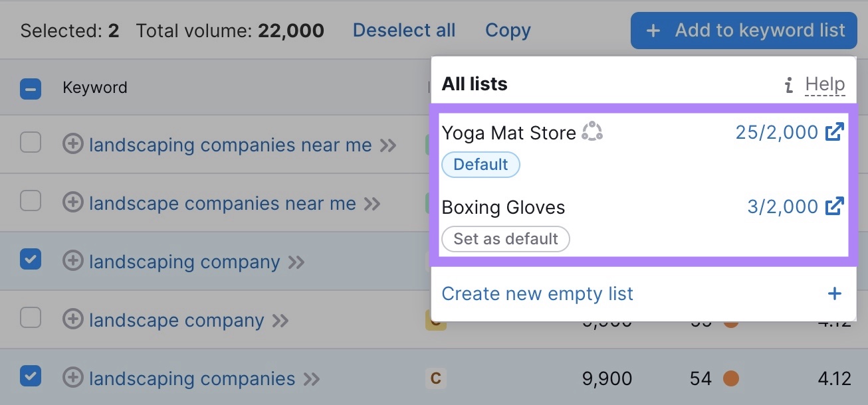Click Deselect all link
This screenshot has height=405, width=868.
(x=403, y=31)
